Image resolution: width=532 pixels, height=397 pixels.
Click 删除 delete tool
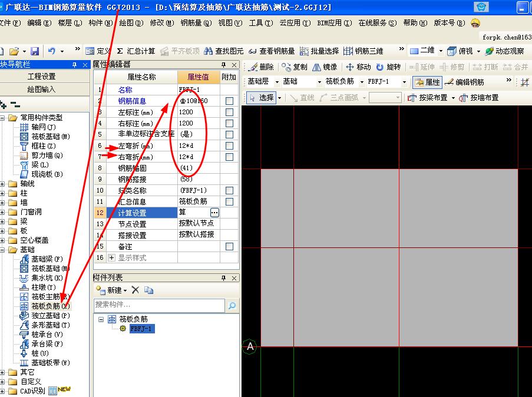[260, 67]
